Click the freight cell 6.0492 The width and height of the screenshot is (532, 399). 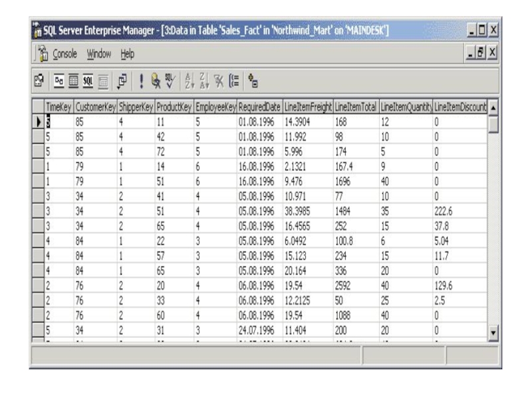point(308,241)
